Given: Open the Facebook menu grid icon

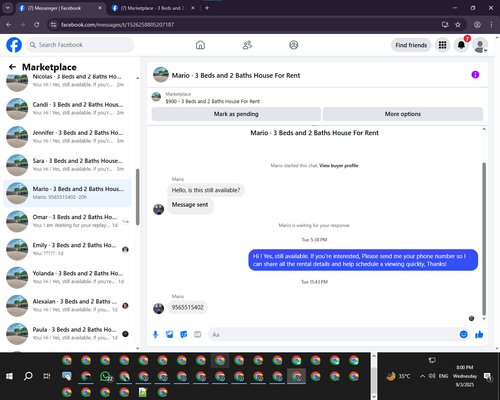Looking at the screenshot, I should 442,45.
